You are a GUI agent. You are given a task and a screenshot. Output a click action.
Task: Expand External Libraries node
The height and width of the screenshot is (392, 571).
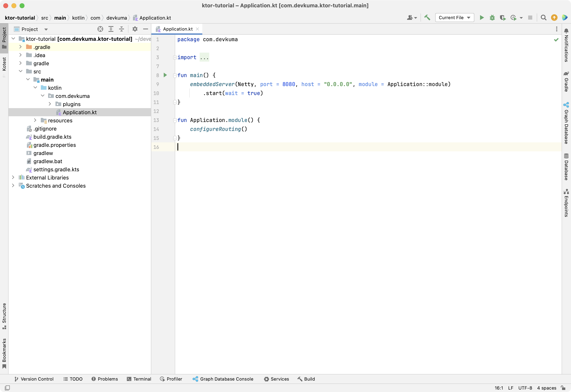(13, 177)
